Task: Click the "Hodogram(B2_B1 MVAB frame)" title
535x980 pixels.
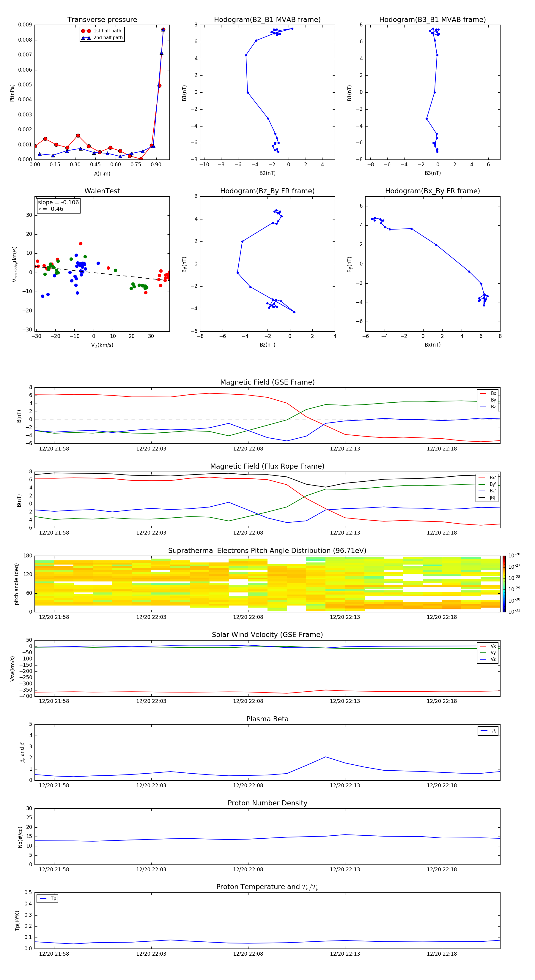Action: coord(267,20)
